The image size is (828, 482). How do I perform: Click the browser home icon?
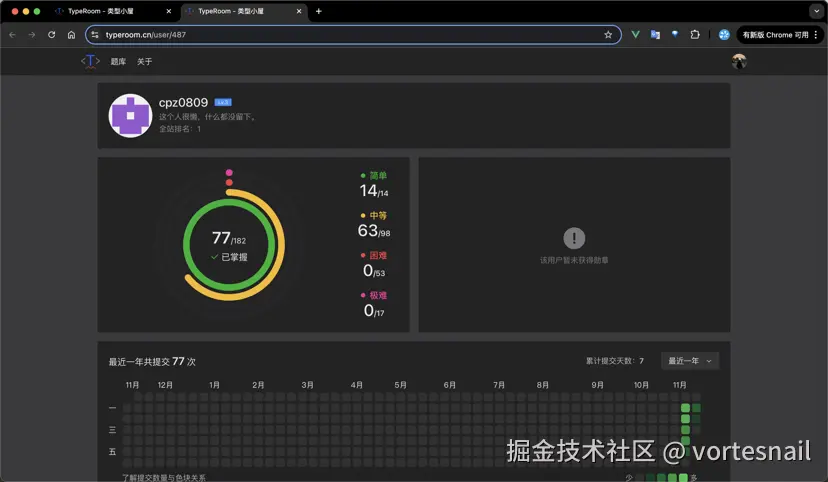click(x=71, y=34)
